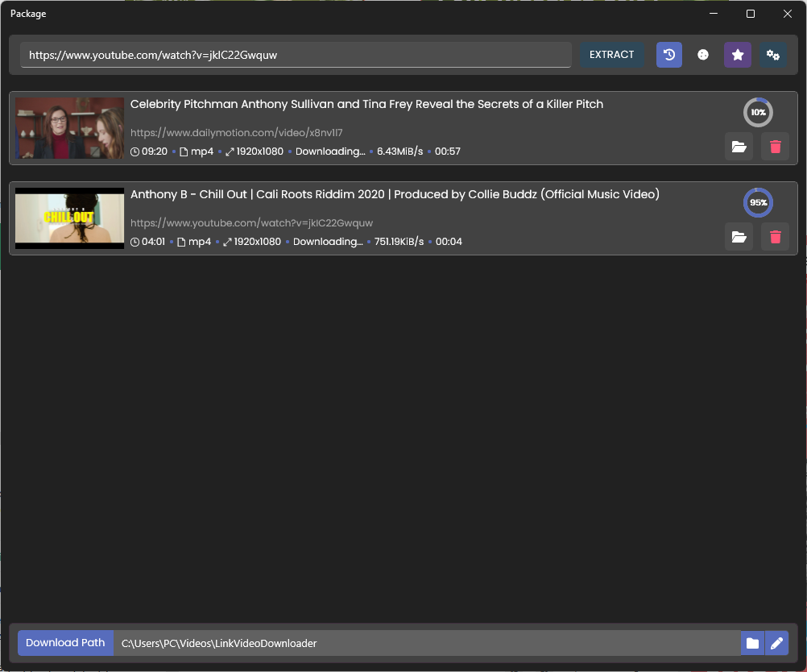
Task: Click the Celebrity Pitchman video thumbnail
Action: (x=69, y=128)
